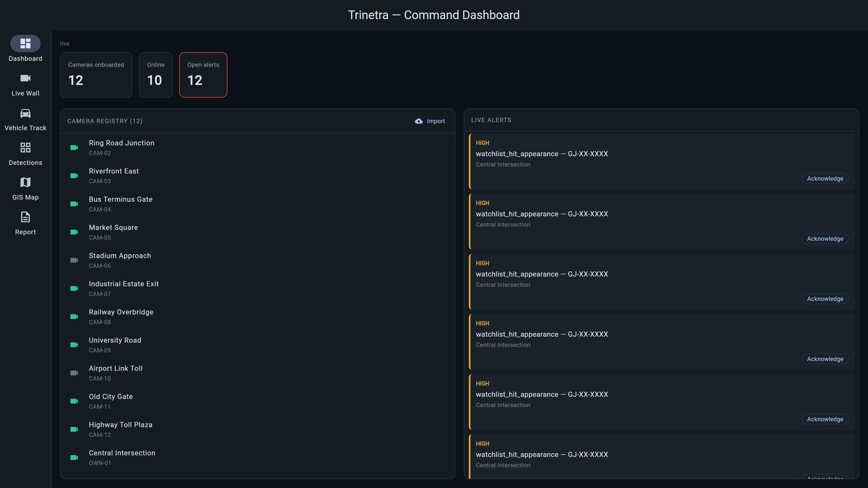Click camera icon for Central Intersection
Image resolution: width=868 pixels, height=488 pixels.
tap(74, 458)
